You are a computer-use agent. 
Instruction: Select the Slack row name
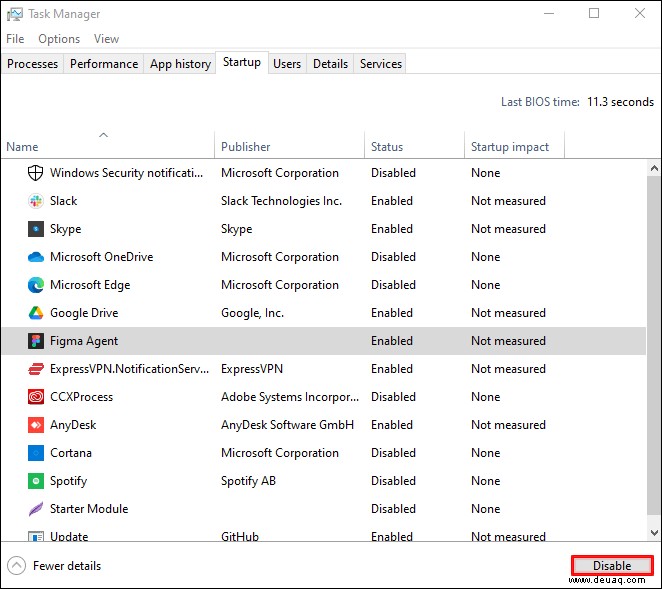point(64,201)
